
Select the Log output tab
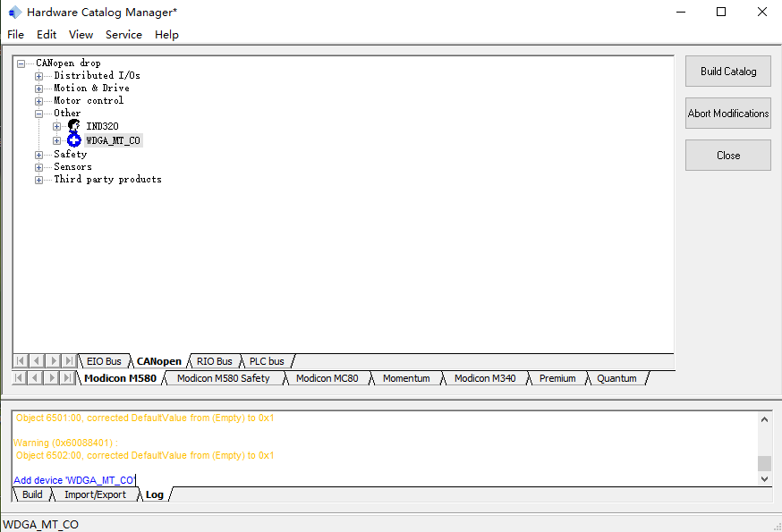click(155, 494)
